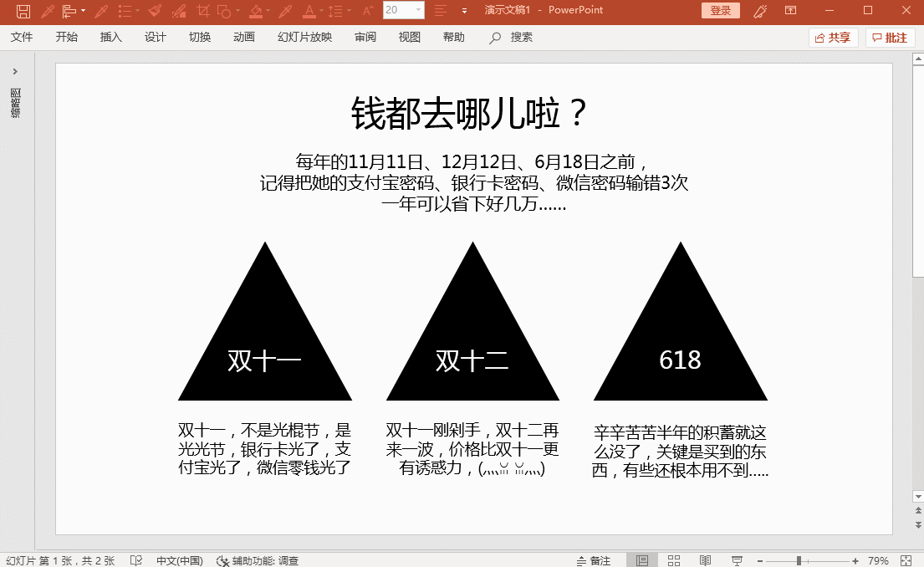Select the 双十二 black triangle

pos(472,321)
